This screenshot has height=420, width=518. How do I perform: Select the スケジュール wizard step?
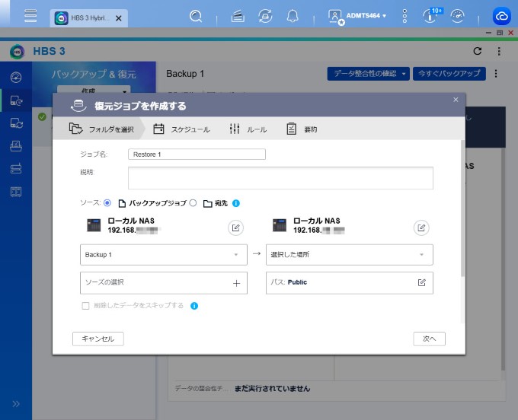(x=182, y=129)
